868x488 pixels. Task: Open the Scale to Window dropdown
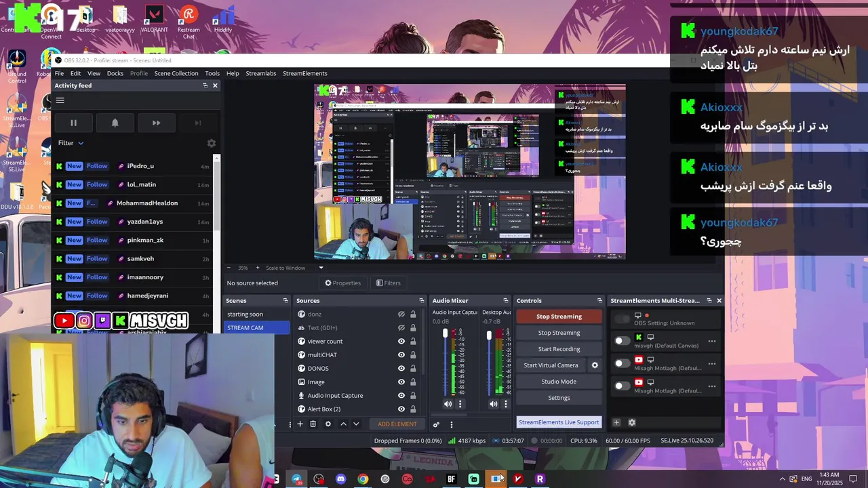pos(294,268)
